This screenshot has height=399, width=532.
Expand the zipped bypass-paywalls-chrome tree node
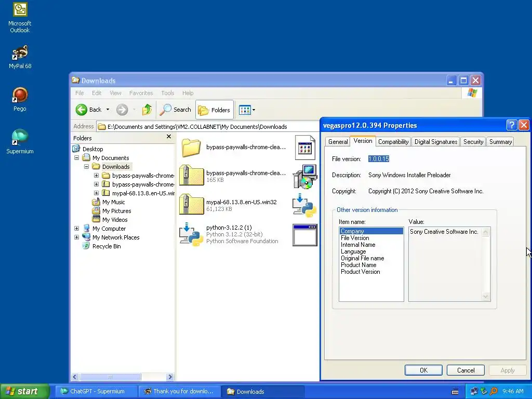[x=96, y=184]
